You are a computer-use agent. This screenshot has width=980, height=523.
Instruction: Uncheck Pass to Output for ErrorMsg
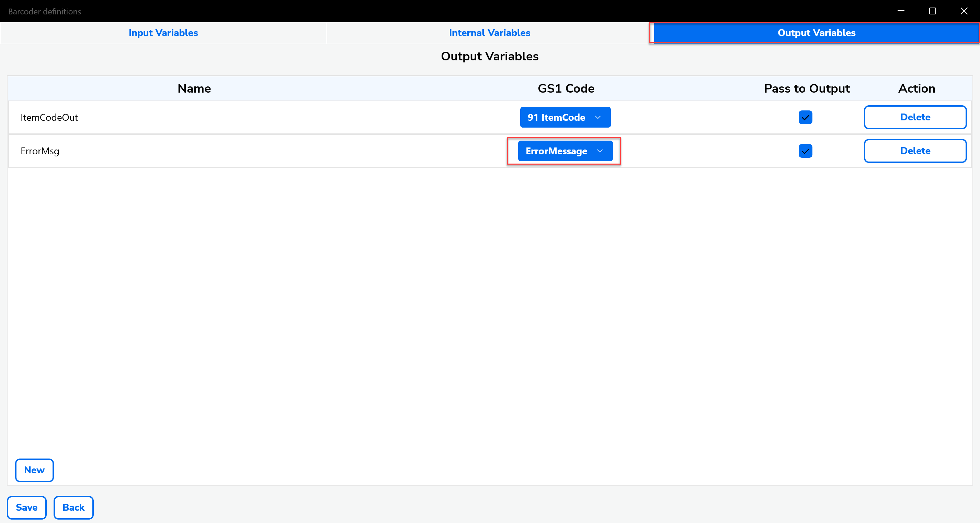tap(805, 151)
